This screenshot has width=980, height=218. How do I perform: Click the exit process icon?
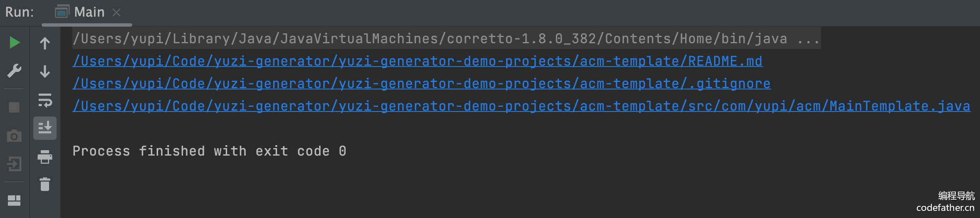pyautogui.click(x=14, y=164)
